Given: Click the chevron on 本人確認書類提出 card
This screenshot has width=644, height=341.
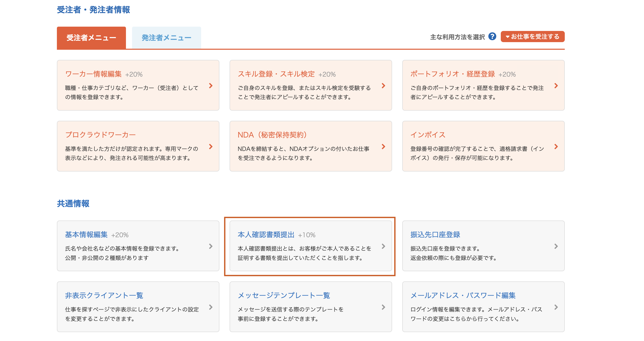Looking at the screenshot, I should coord(383,246).
